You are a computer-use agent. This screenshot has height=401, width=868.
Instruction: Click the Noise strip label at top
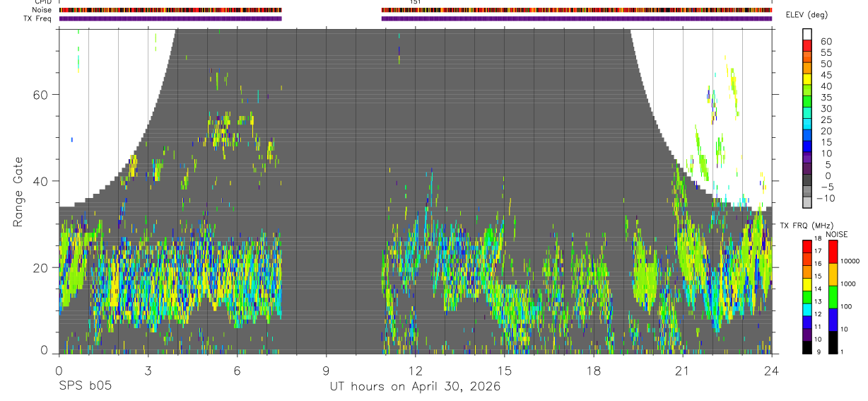[43, 11]
